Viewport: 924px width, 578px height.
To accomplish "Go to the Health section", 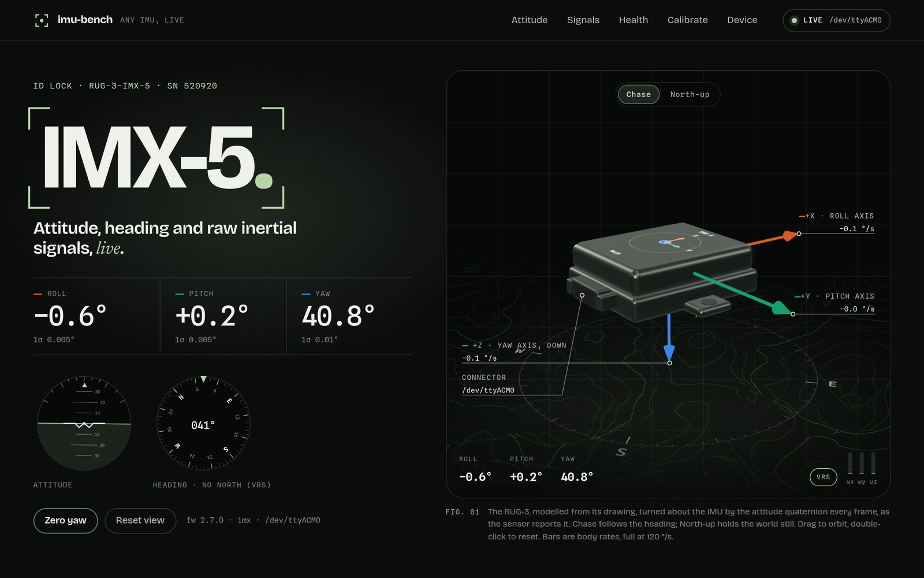I will tap(634, 20).
